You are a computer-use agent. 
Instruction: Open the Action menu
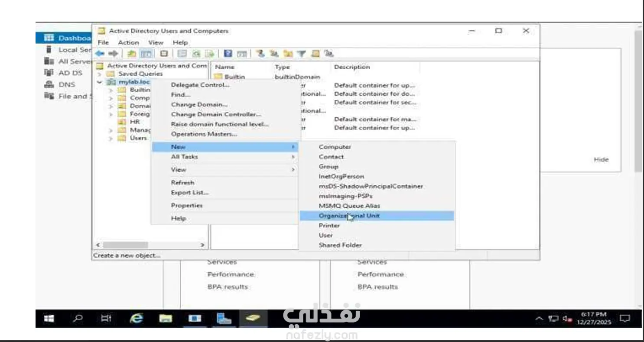pos(128,42)
